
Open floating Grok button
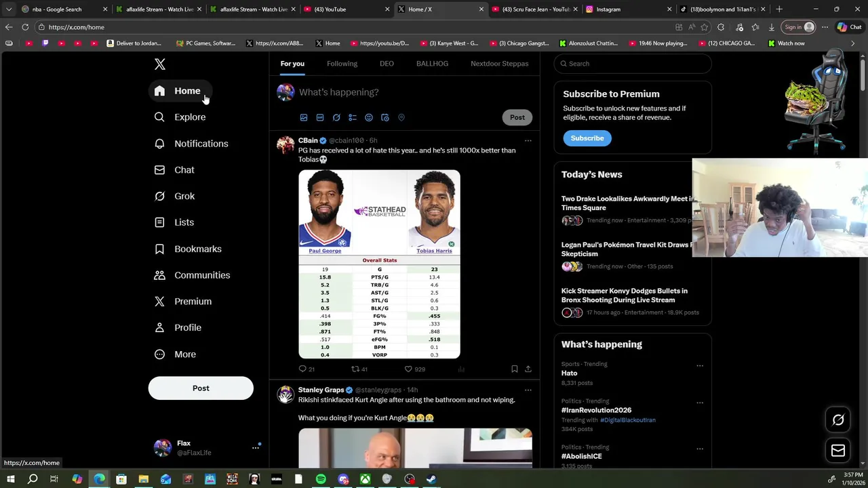(838, 420)
